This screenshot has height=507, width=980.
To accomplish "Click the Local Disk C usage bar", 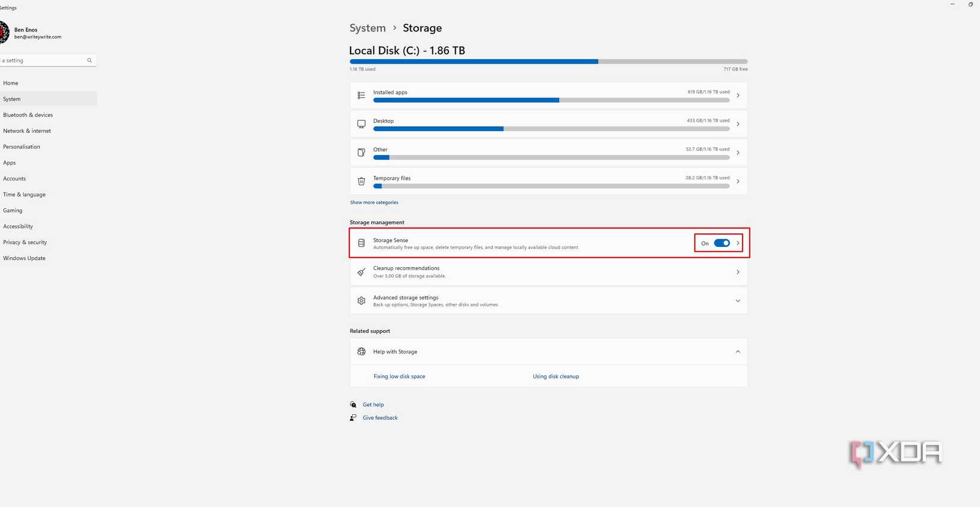I will [x=549, y=61].
